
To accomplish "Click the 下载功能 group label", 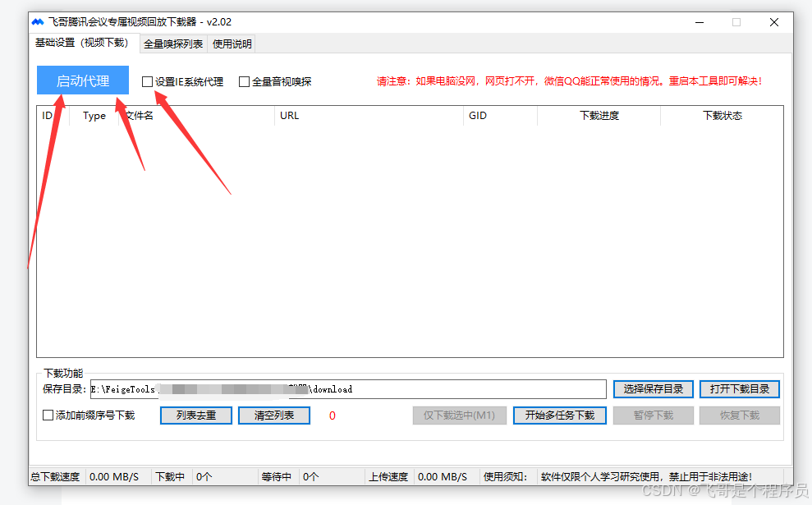I will point(63,373).
